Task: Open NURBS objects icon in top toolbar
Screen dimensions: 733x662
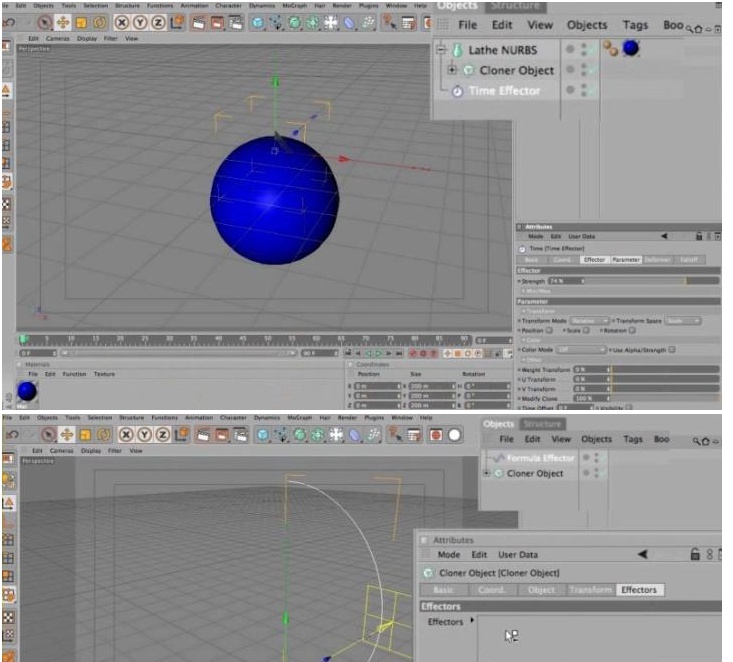Action: click(x=295, y=22)
